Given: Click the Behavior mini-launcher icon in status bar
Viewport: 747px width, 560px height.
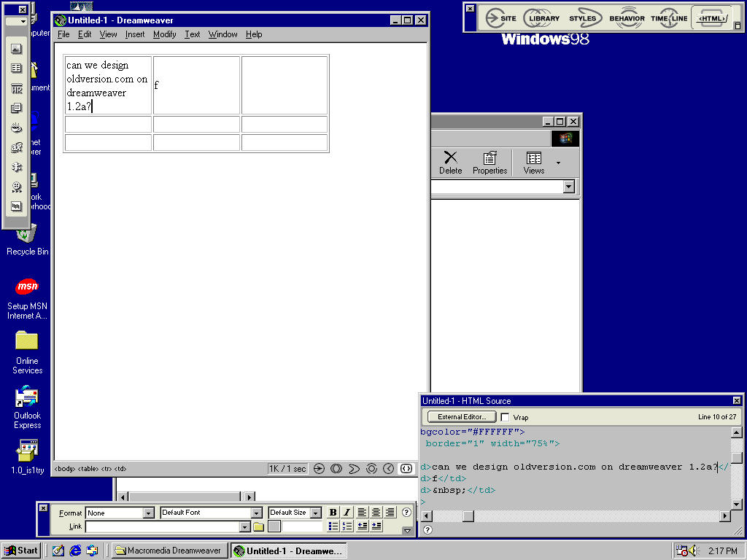Looking at the screenshot, I should pos(371,469).
